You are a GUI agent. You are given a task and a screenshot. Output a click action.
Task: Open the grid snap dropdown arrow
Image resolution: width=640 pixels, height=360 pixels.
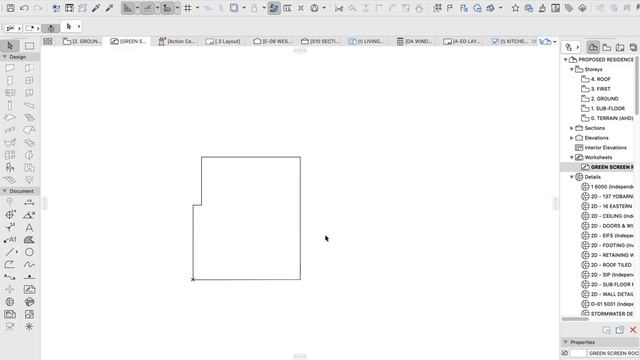tap(198, 8)
